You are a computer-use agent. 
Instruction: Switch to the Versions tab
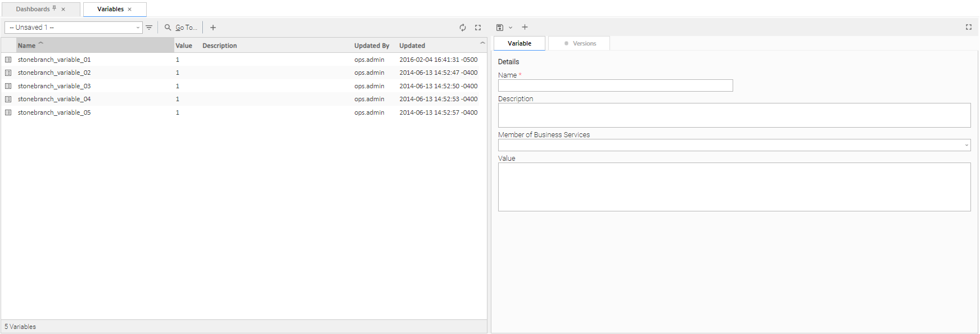coord(579,43)
